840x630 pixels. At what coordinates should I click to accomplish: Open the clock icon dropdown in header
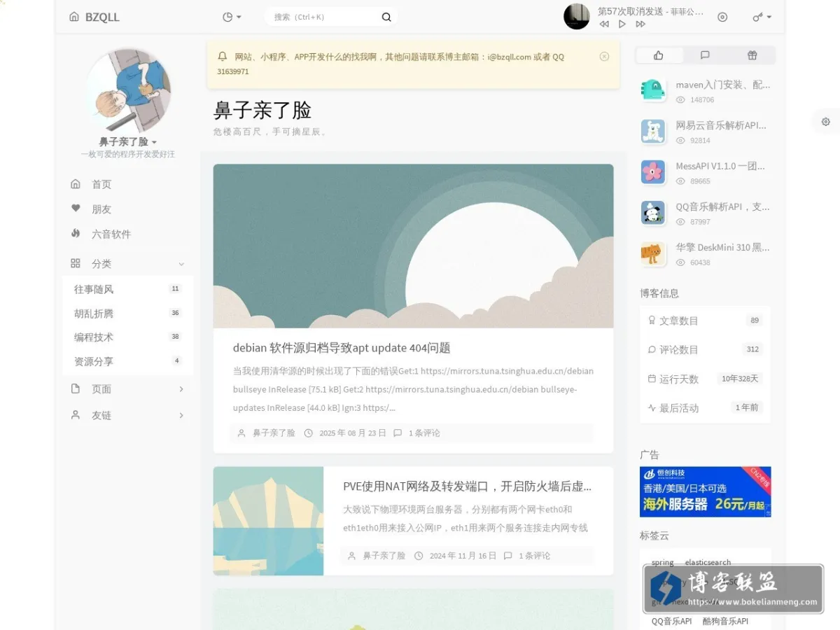[232, 17]
